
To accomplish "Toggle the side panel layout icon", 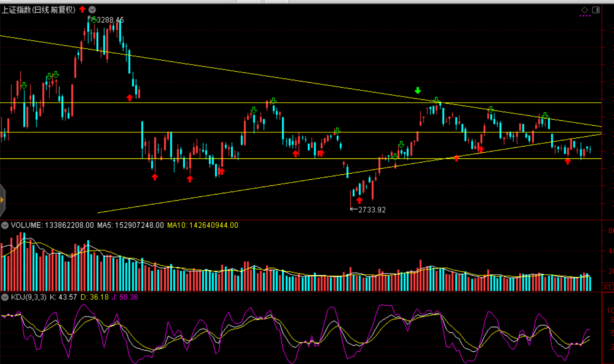I will pos(596,10).
